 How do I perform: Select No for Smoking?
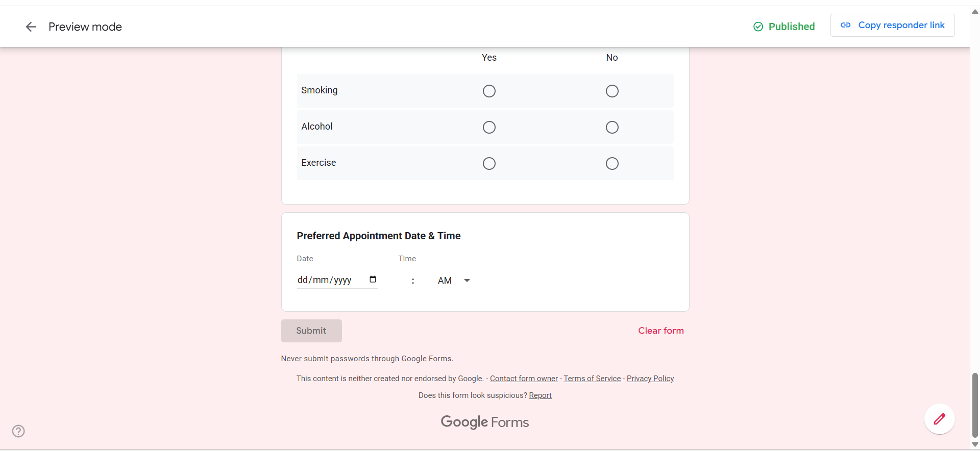[x=612, y=91]
